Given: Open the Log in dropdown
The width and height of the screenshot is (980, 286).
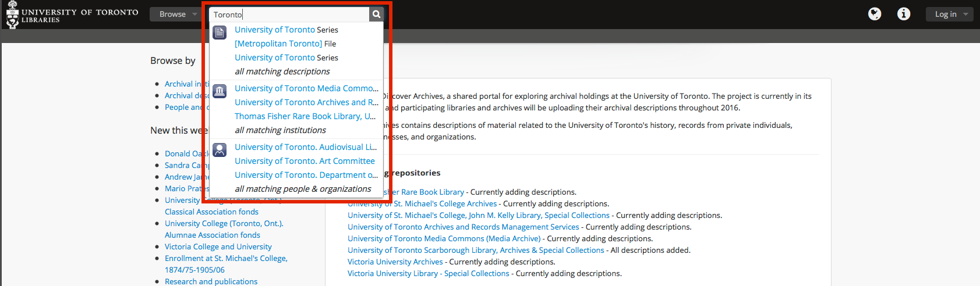Looking at the screenshot, I should coord(949,15).
